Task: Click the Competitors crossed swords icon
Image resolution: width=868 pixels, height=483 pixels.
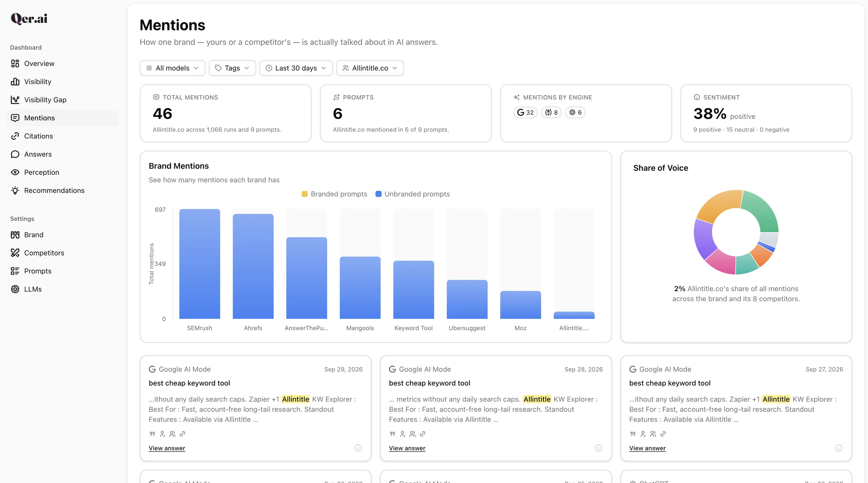Action: 15,253
